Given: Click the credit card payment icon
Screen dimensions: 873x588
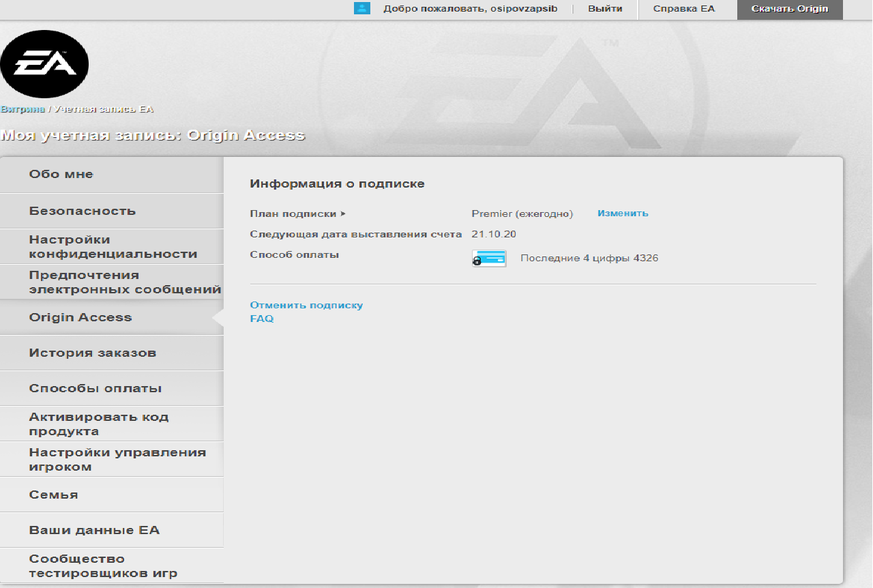Looking at the screenshot, I should click(x=489, y=259).
